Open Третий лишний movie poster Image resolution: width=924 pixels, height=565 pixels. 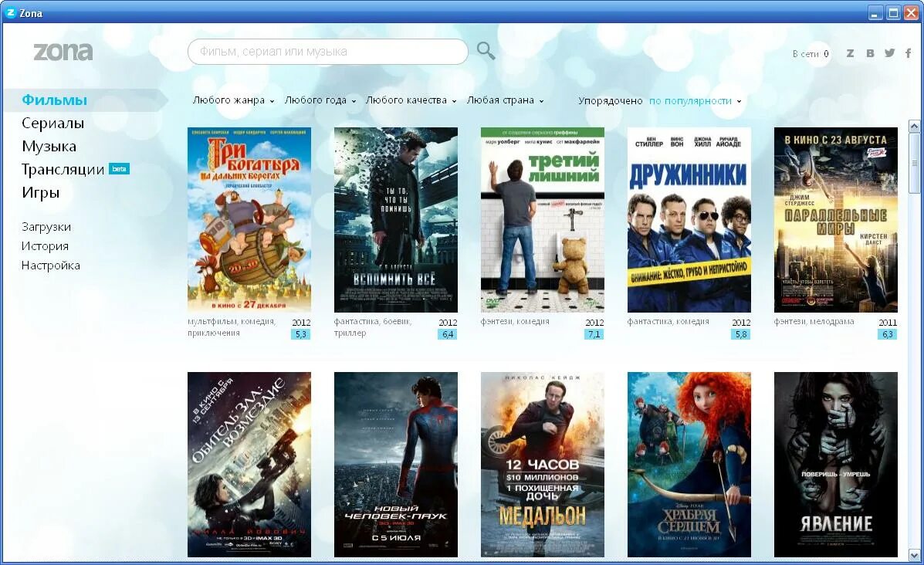(543, 220)
